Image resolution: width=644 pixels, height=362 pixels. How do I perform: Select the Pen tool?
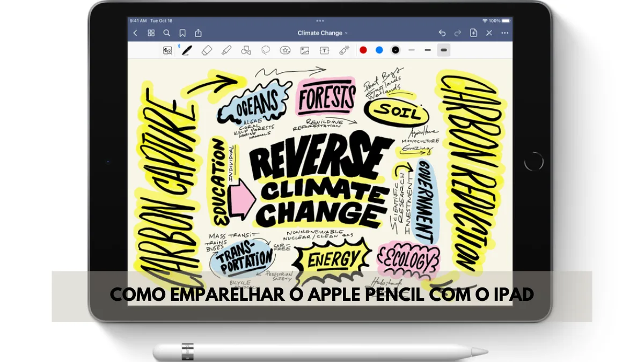[186, 50]
